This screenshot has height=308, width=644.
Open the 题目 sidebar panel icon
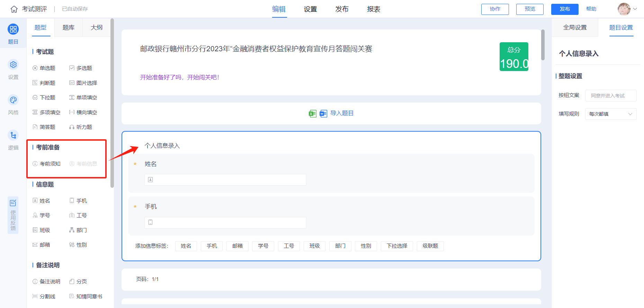click(13, 29)
